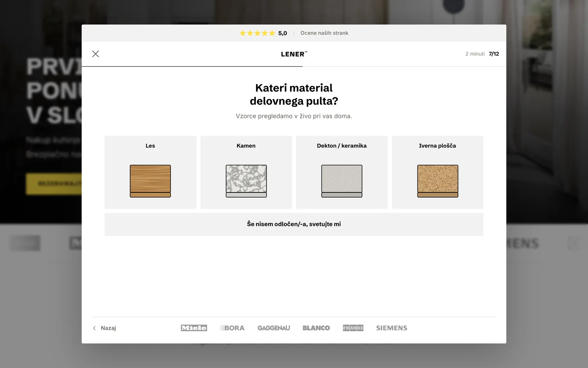The image size is (588, 368).
Task: Click the BLANCO brand logo
Action: (x=316, y=328)
